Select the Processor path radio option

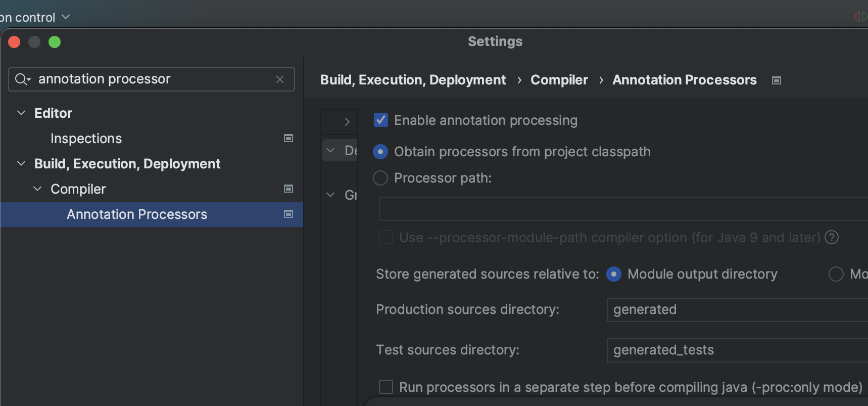click(380, 178)
